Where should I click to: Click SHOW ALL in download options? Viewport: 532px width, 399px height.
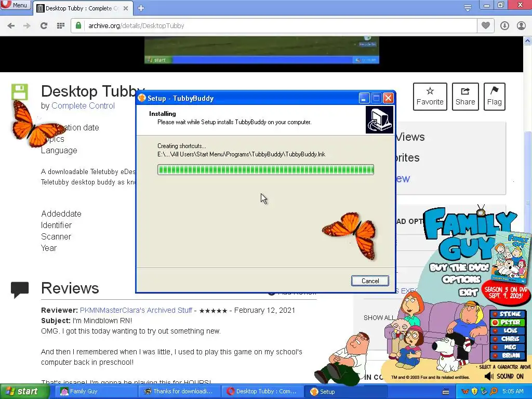point(379,318)
